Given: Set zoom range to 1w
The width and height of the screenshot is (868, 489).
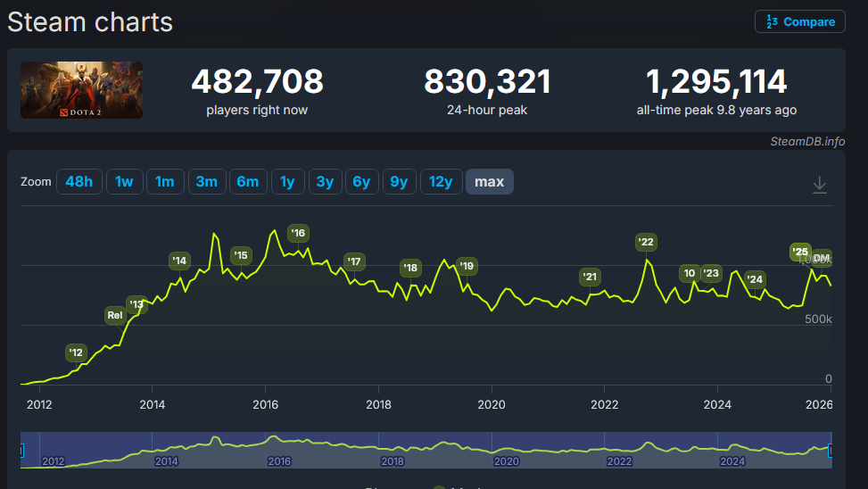Looking at the screenshot, I should [125, 182].
